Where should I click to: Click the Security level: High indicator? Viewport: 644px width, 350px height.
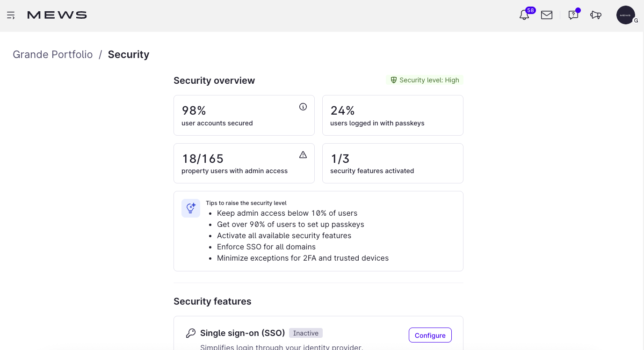pos(425,80)
